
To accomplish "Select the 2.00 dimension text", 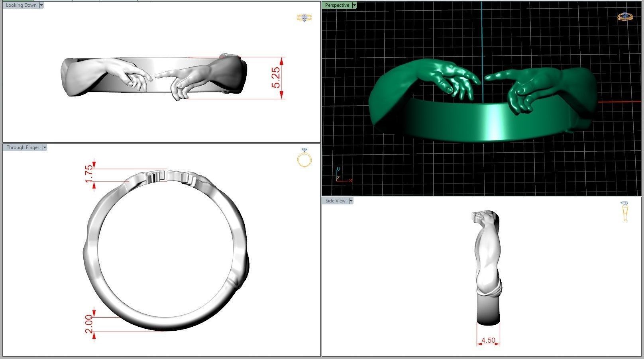I will [x=89, y=324].
